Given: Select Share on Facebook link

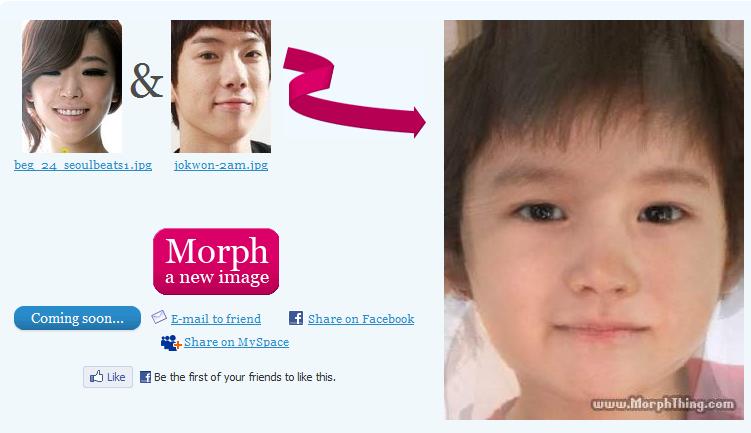Looking at the screenshot, I should tap(361, 319).
